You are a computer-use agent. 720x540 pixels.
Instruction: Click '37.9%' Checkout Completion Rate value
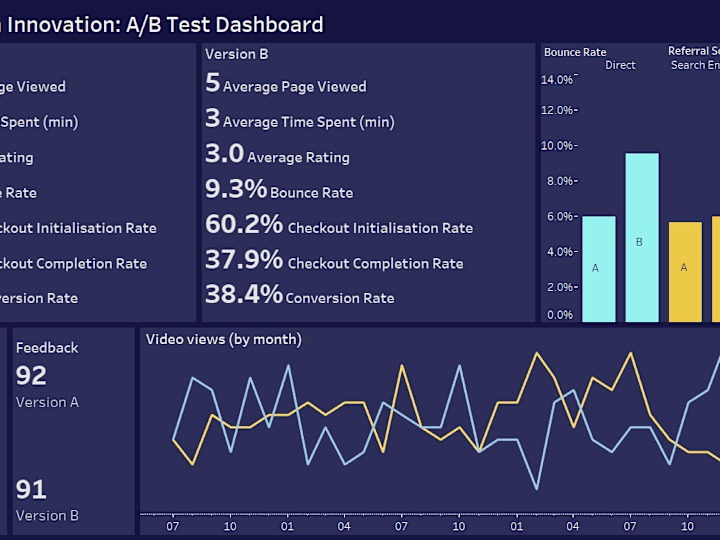244,259
